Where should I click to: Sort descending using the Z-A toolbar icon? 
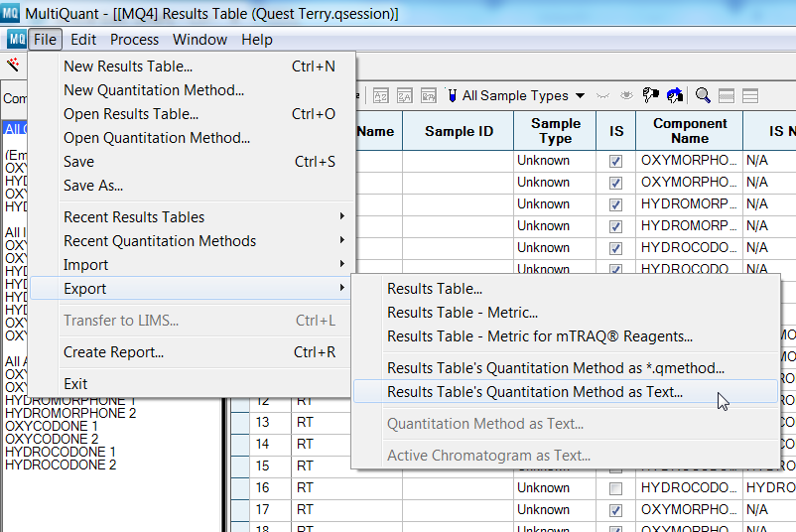click(x=405, y=95)
